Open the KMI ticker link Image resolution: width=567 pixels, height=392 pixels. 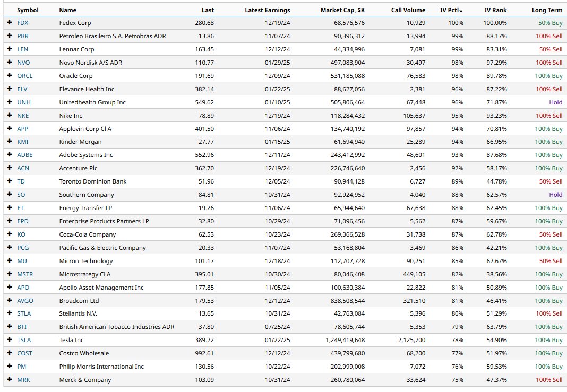coord(22,142)
